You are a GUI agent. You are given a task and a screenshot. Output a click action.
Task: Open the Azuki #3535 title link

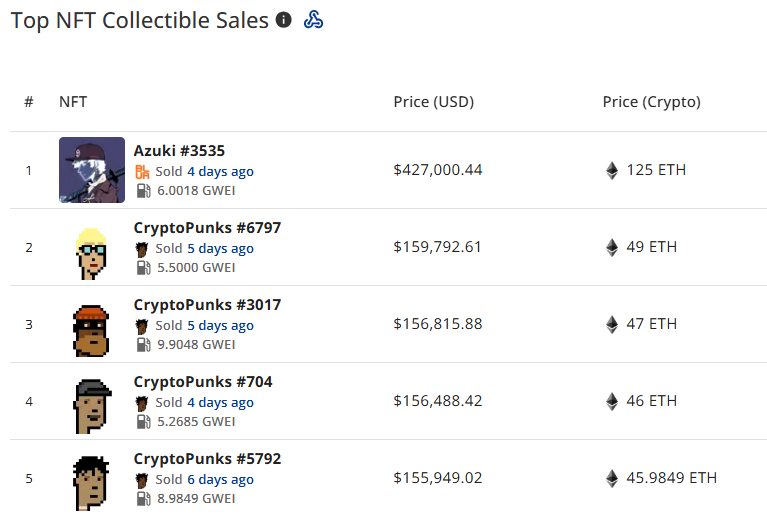179,151
